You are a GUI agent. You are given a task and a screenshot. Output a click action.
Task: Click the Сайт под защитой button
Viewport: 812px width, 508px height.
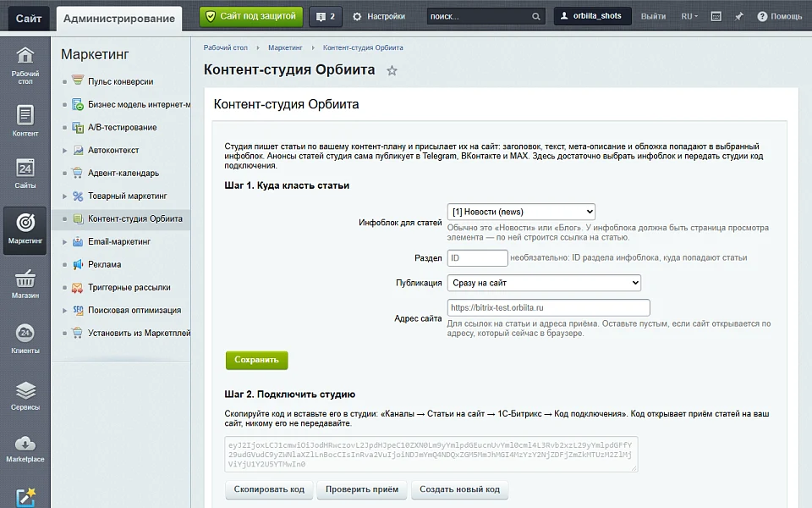tap(252, 17)
